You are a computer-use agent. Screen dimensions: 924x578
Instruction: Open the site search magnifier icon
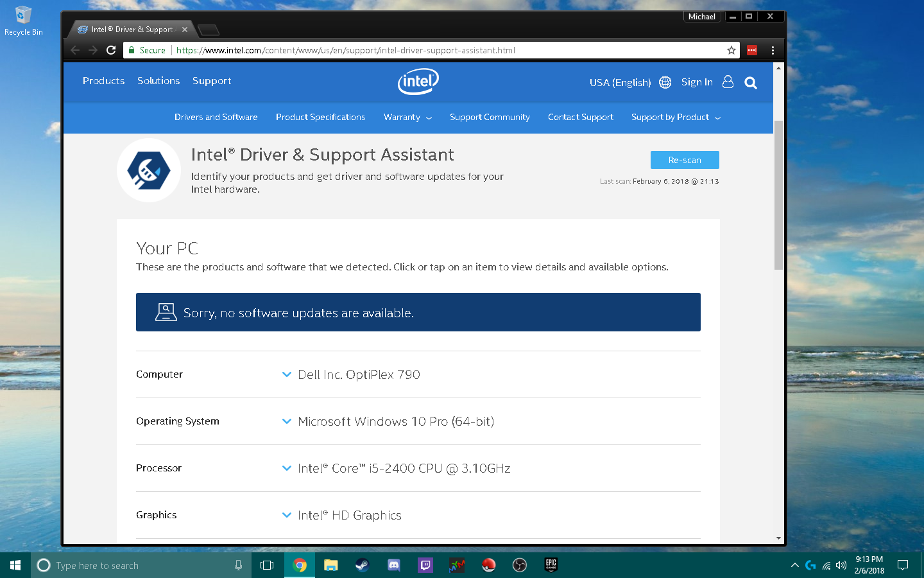pos(751,82)
